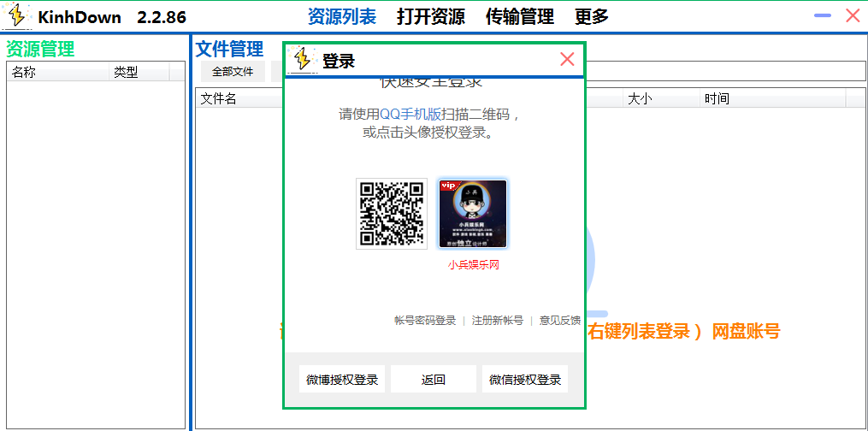
Task: Open the 更多 menu
Action: 592,16
